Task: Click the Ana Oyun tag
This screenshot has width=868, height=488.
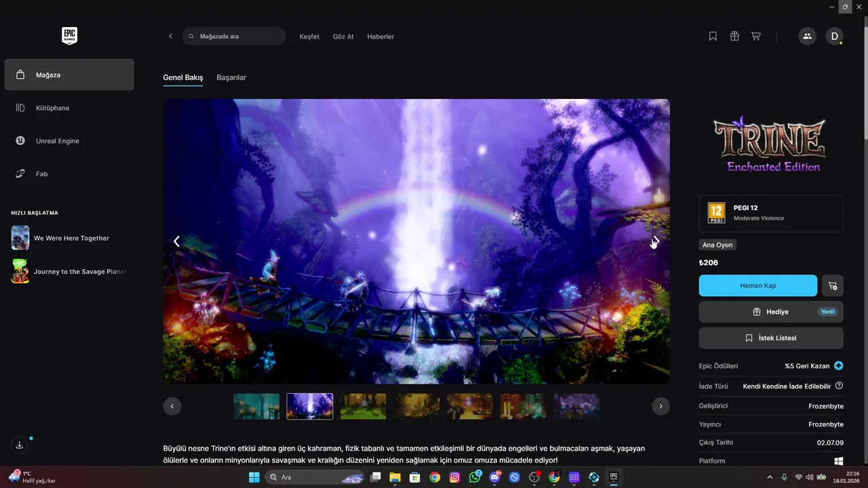Action: tap(717, 245)
